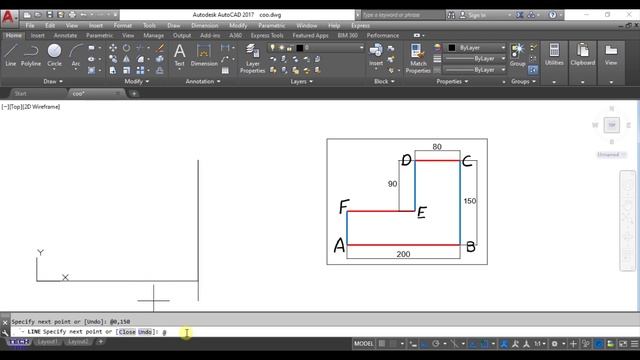Click the new drawing tab plus button
This screenshot has height=360, width=640.
[134, 93]
